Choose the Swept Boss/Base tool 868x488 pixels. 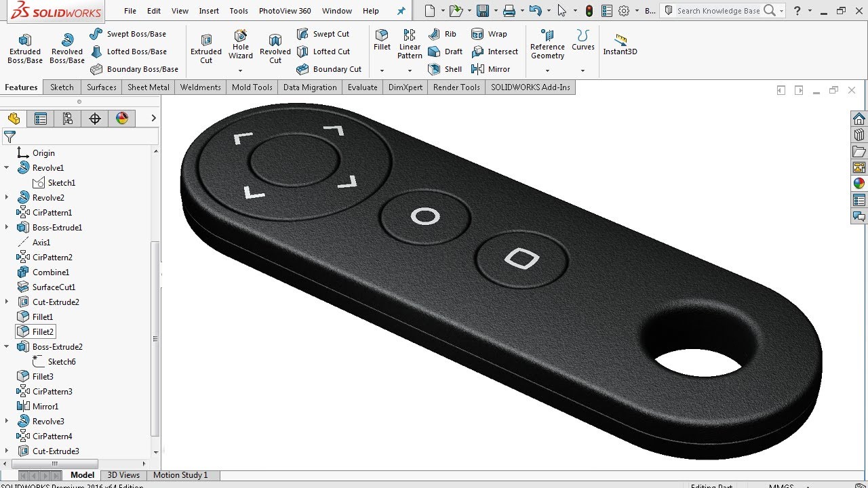[127, 34]
